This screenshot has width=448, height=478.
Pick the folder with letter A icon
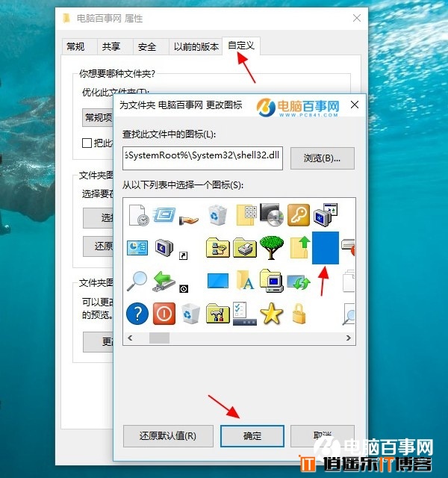point(245,280)
